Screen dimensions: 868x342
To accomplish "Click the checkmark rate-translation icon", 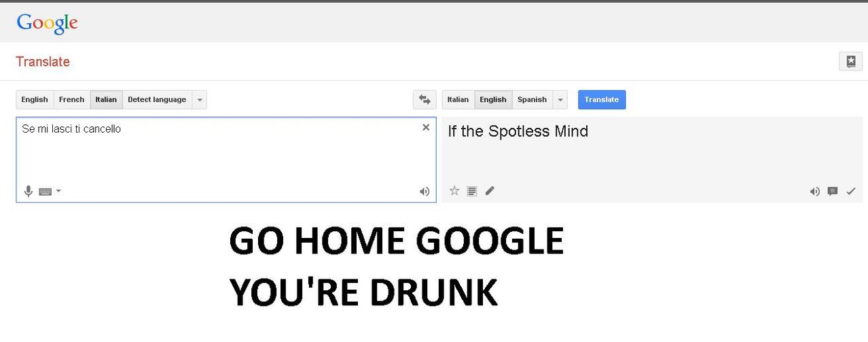I will pyautogui.click(x=851, y=192).
